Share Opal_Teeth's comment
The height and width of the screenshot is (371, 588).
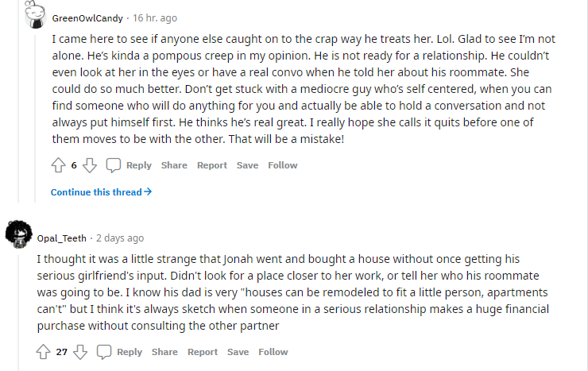pyautogui.click(x=164, y=352)
